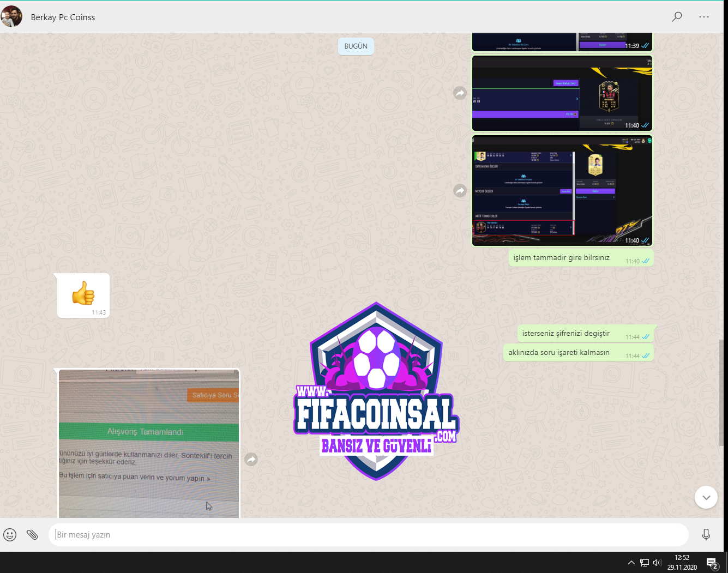Forward the first 11:40 image message
Screen dimensions: 728x573
pos(460,93)
